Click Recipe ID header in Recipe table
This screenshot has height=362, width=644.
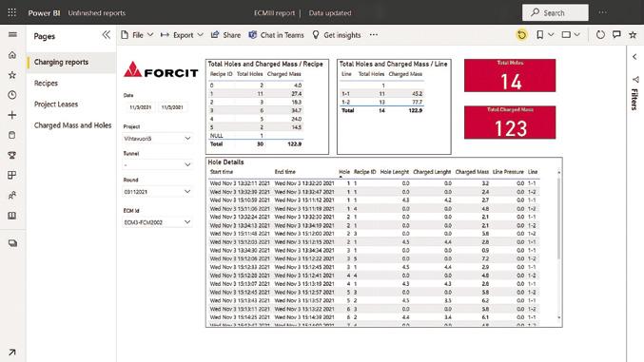pyautogui.click(x=221, y=74)
